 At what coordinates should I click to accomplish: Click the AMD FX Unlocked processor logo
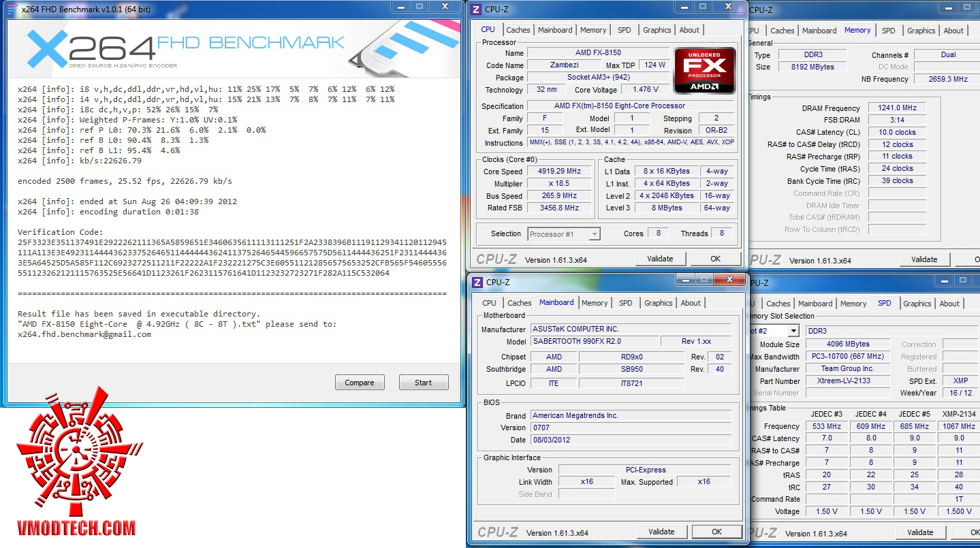[x=704, y=70]
